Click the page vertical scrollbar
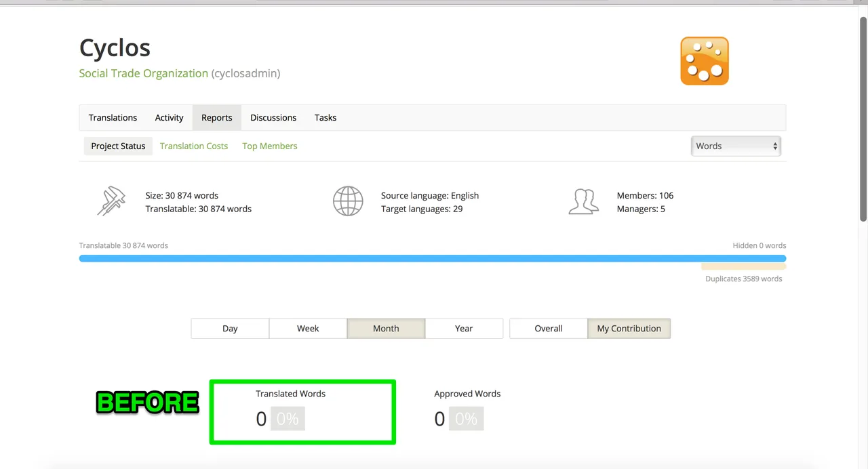The width and height of the screenshot is (868, 469). point(863,119)
